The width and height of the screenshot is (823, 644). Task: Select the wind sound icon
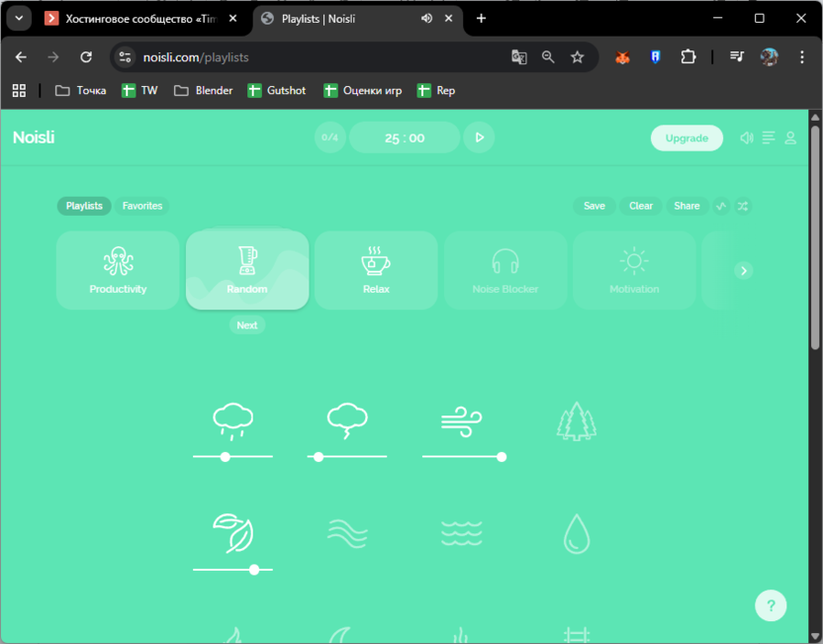(x=461, y=419)
